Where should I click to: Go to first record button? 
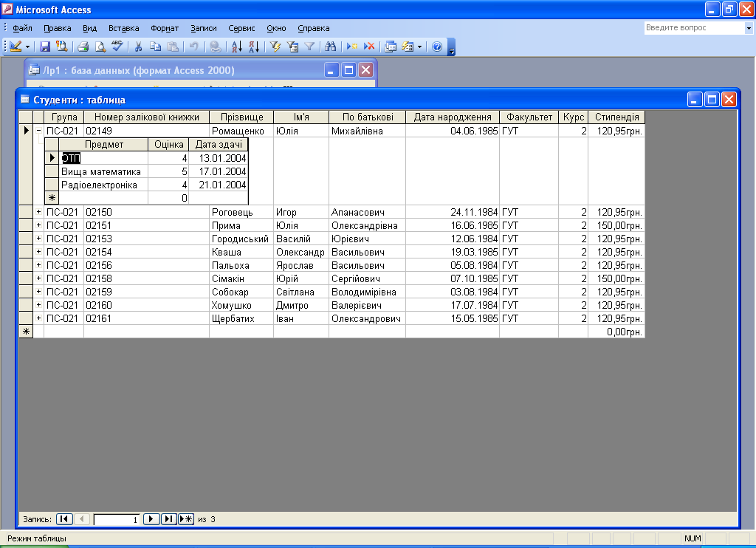[x=65, y=519]
